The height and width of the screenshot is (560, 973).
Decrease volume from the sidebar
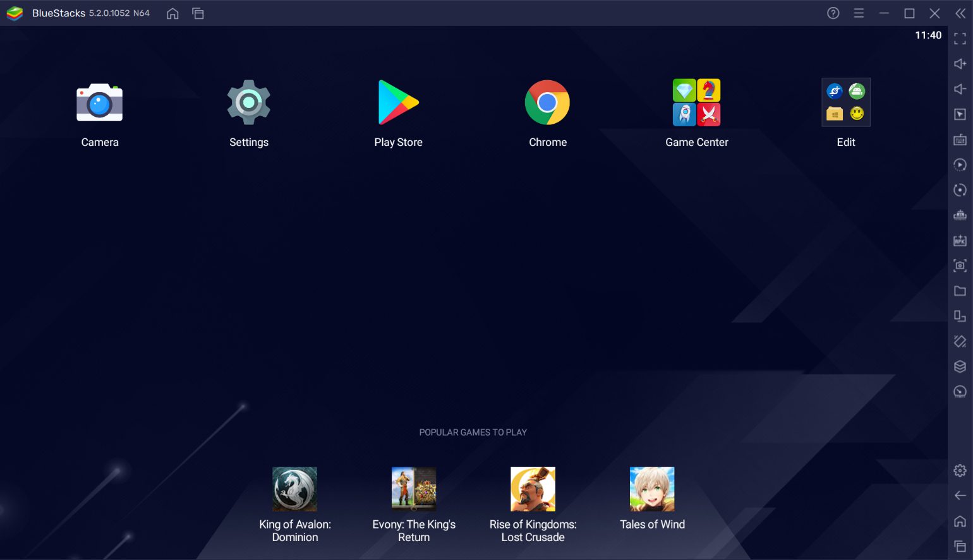(960, 89)
